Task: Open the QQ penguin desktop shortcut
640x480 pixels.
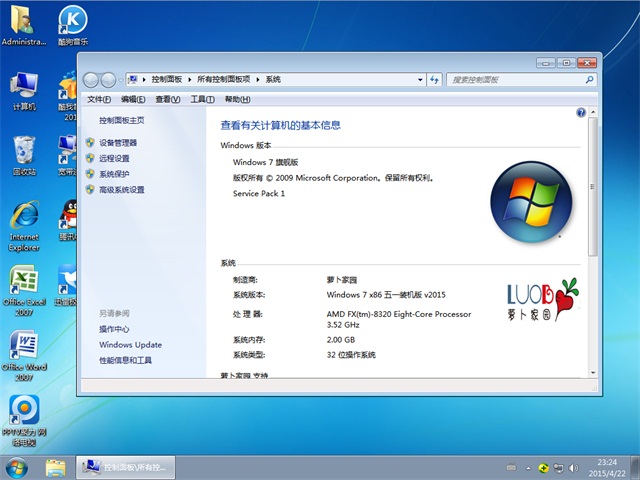Action: 68,220
